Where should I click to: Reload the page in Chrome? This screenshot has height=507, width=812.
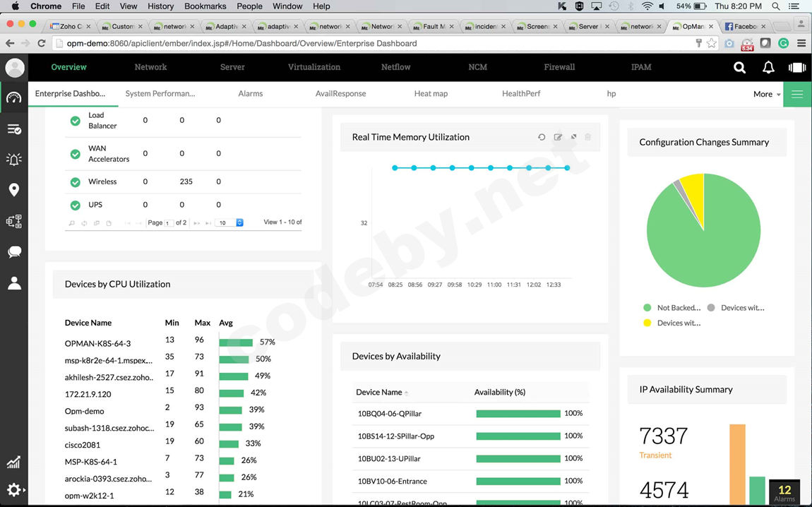click(x=42, y=44)
